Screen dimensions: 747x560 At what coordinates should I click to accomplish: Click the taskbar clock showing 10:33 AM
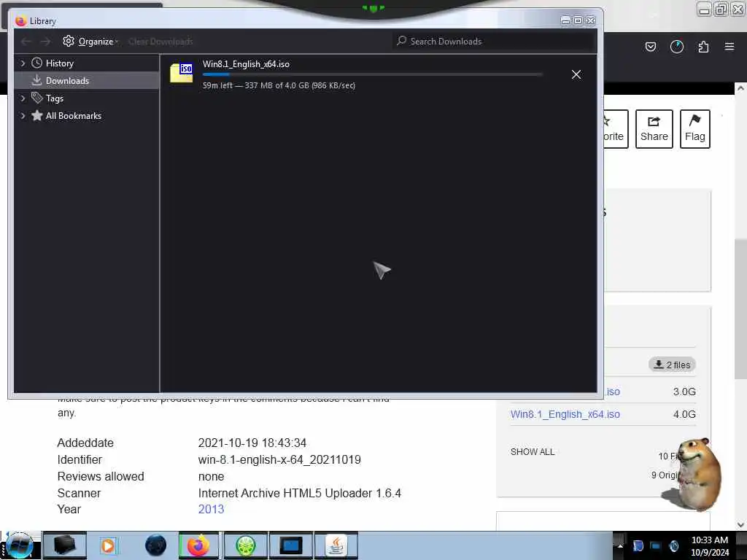click(x=709, y=545)
